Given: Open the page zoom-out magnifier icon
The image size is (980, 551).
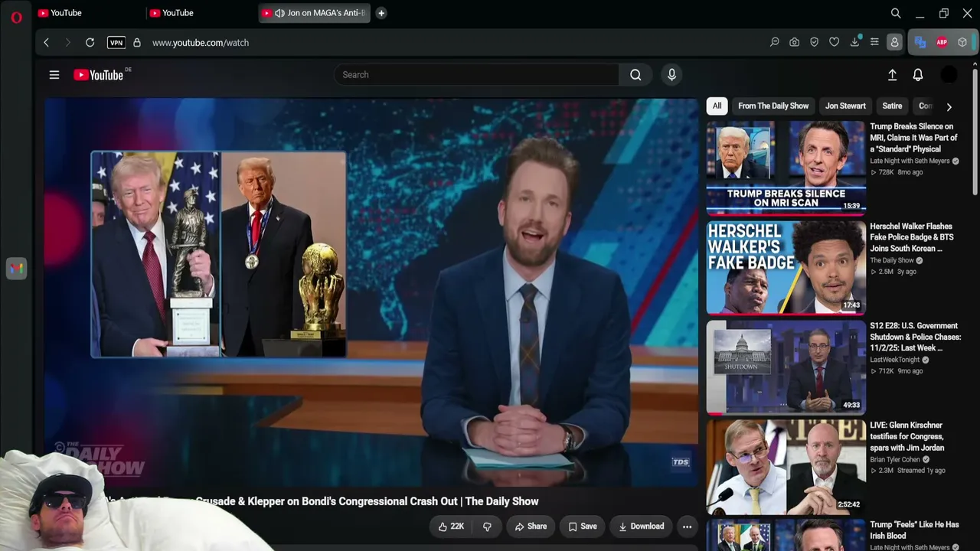Looking at the screenshot, I should [x=774, y=43].
